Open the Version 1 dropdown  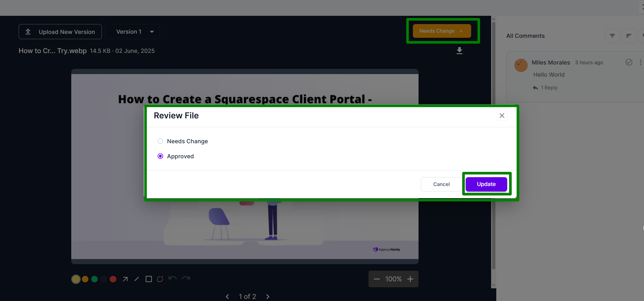click(133, 32)
